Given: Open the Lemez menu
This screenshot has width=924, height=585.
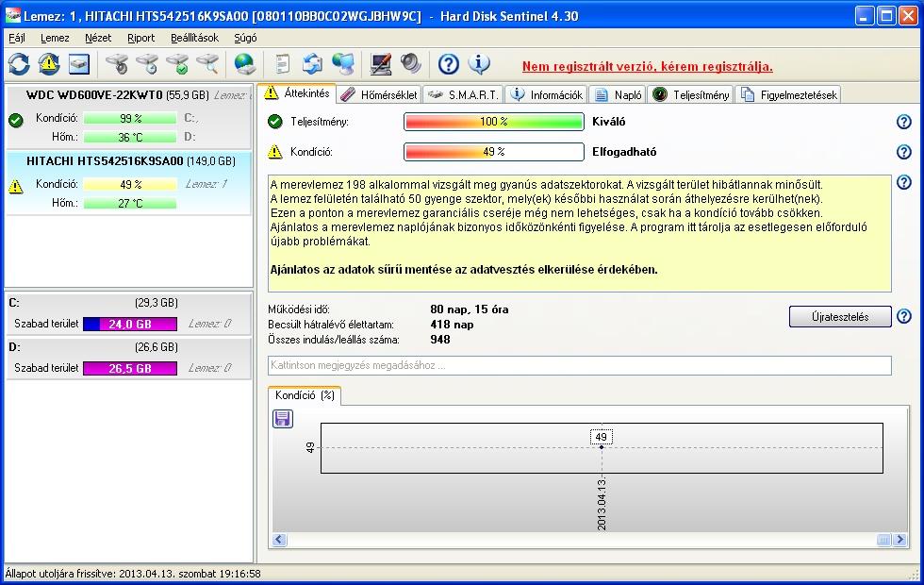Looking at the screenshot, I should pos(55,38).
